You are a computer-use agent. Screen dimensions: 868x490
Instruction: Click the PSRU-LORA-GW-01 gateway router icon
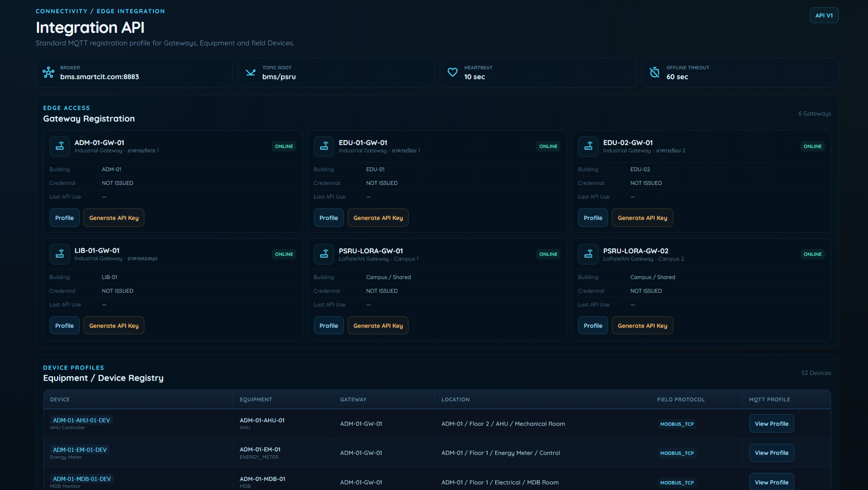[x=324, y=254]
